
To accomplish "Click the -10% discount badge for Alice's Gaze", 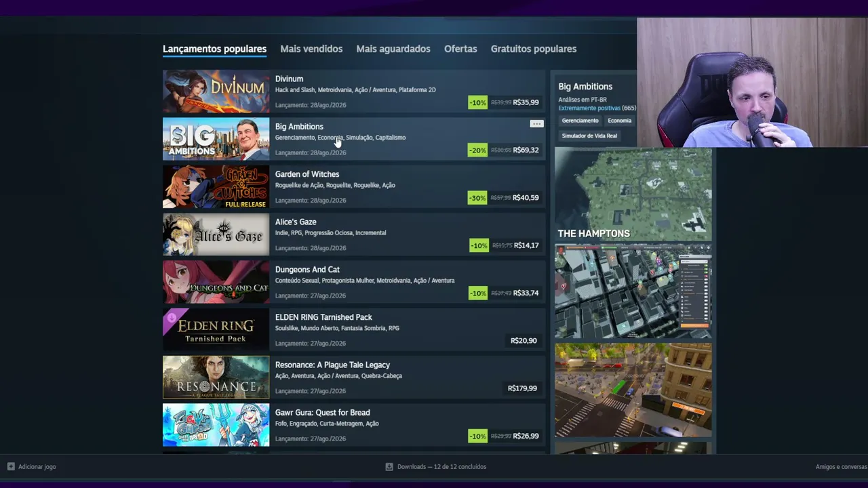I will (479, 245).
